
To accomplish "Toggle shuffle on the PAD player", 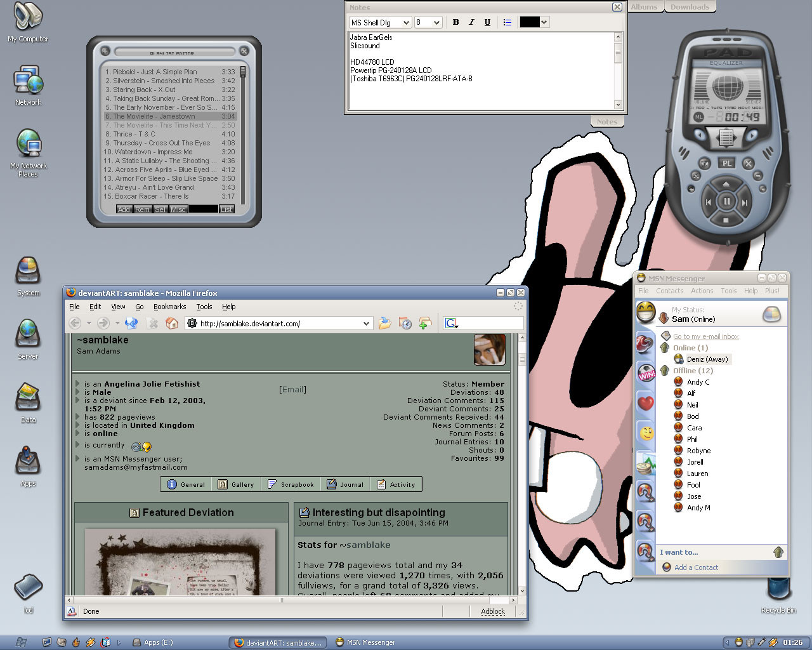I will 696,175.
